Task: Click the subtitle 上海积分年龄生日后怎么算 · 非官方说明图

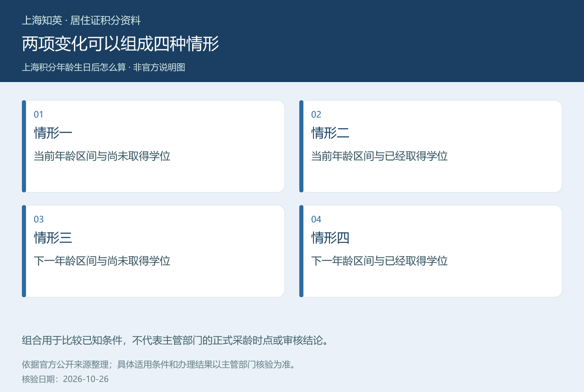Action: click(x=104, y=67)
